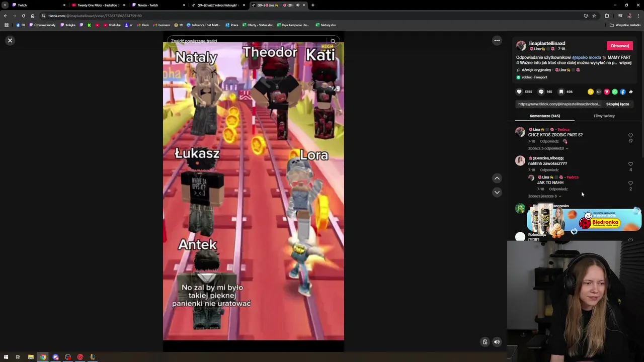
Task: Open the 'Czołowe kanały' bookmark
Action: pos(42,25)
